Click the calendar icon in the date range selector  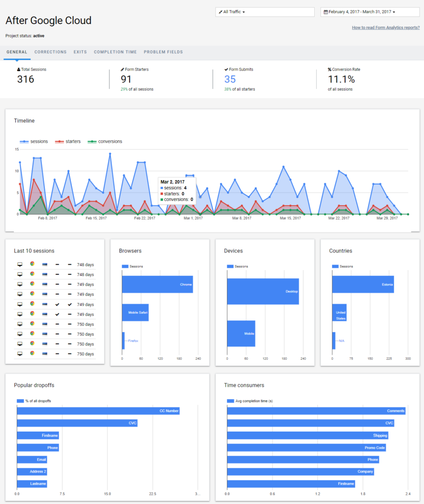325,11
